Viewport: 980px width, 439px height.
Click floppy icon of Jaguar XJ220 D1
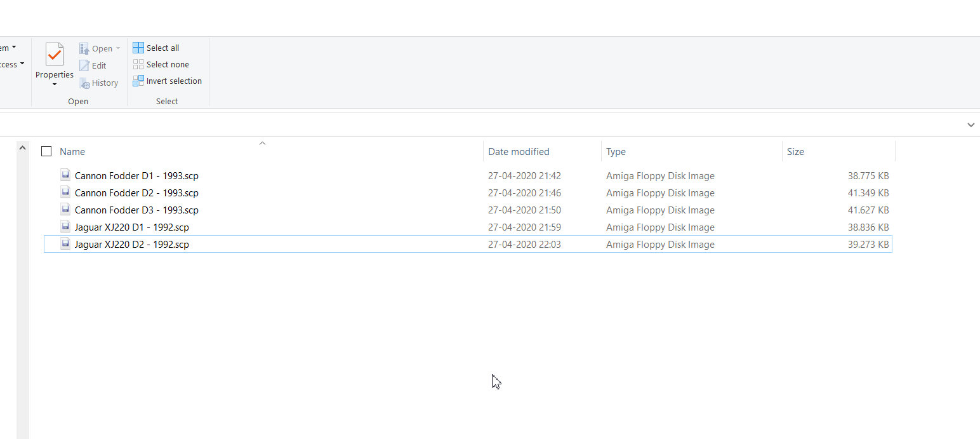click(65, 227)
